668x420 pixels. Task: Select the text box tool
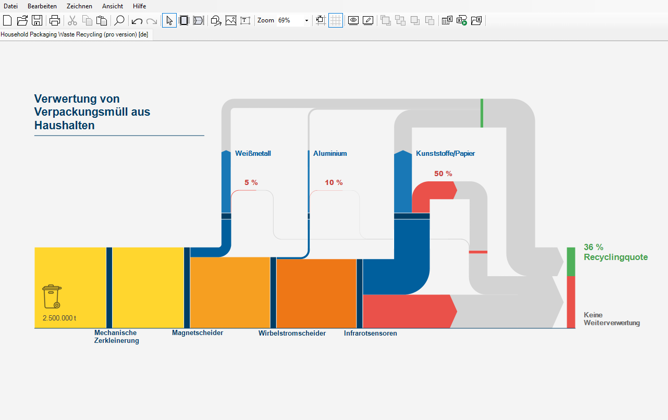[245, 20]
